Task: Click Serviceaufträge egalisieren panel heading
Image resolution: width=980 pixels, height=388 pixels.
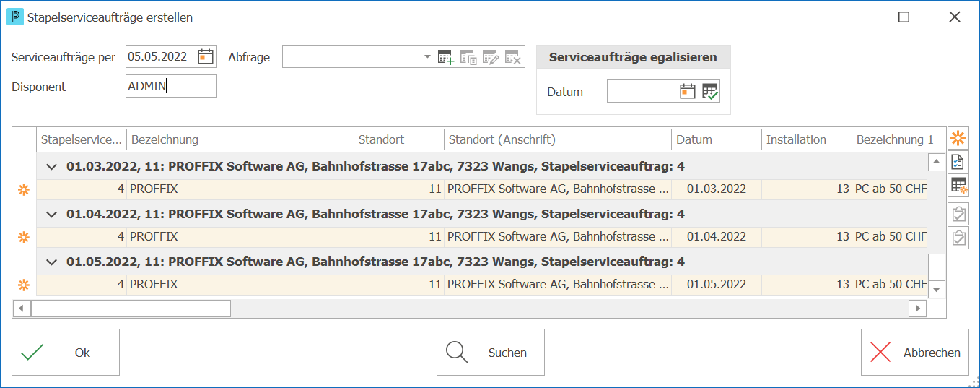Action: 633,57
